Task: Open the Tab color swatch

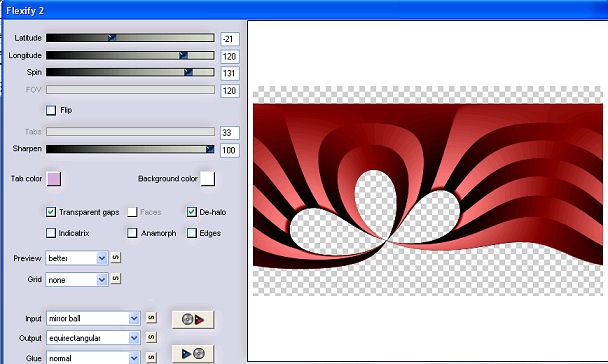Action: click(x=54, y=179)
